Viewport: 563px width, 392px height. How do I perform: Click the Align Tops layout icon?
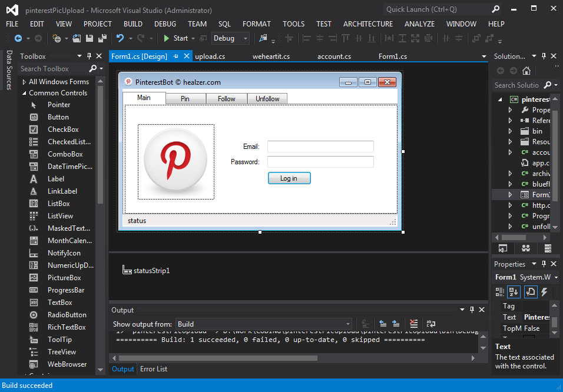346,38
